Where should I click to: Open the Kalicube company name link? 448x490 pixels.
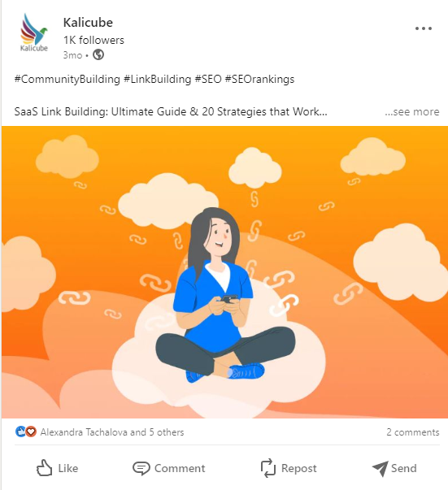[88, 23]
